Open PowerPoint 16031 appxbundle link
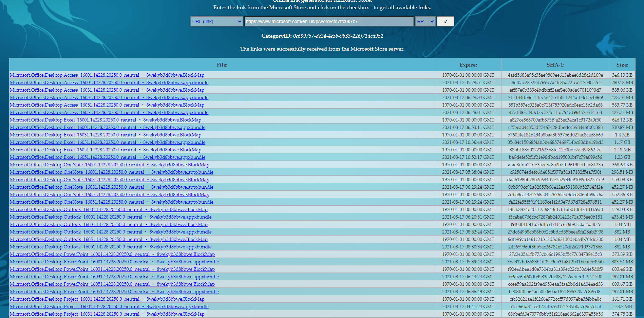 coord(114,277)
